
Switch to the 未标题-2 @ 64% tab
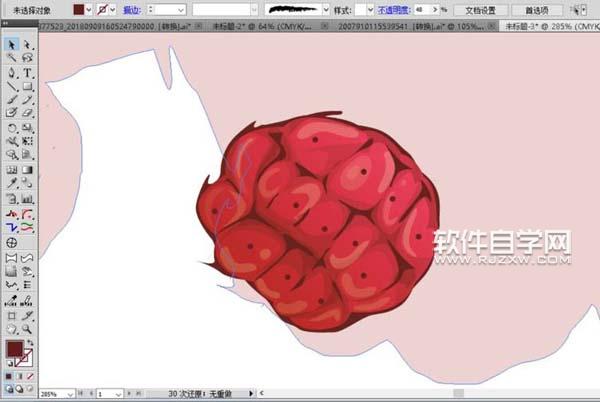(x=262, y=26)
